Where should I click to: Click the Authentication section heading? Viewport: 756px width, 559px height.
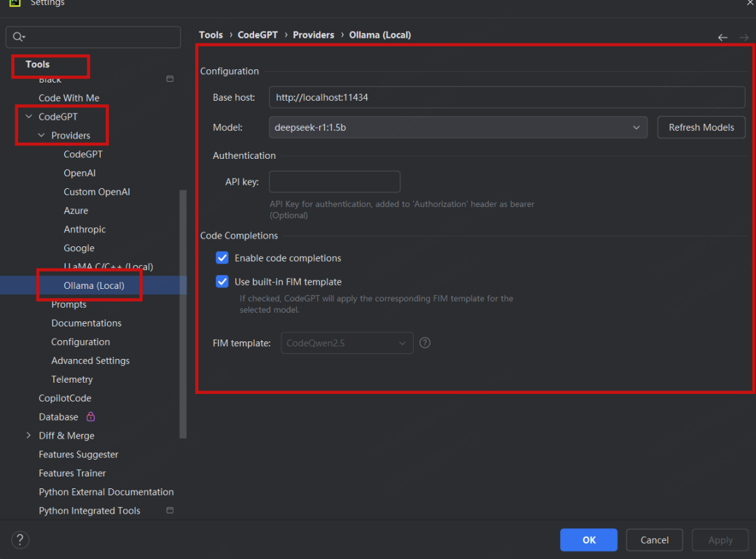click(x=244, y=155)
